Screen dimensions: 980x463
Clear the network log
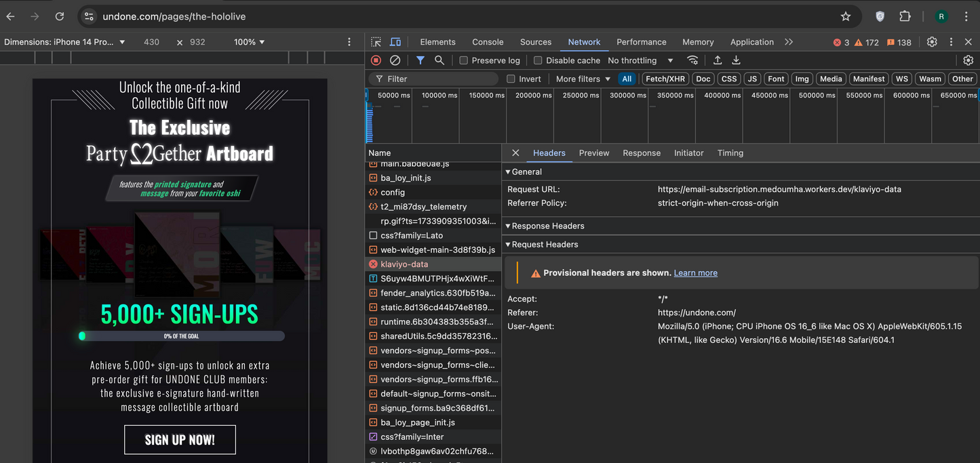point(395,60)
